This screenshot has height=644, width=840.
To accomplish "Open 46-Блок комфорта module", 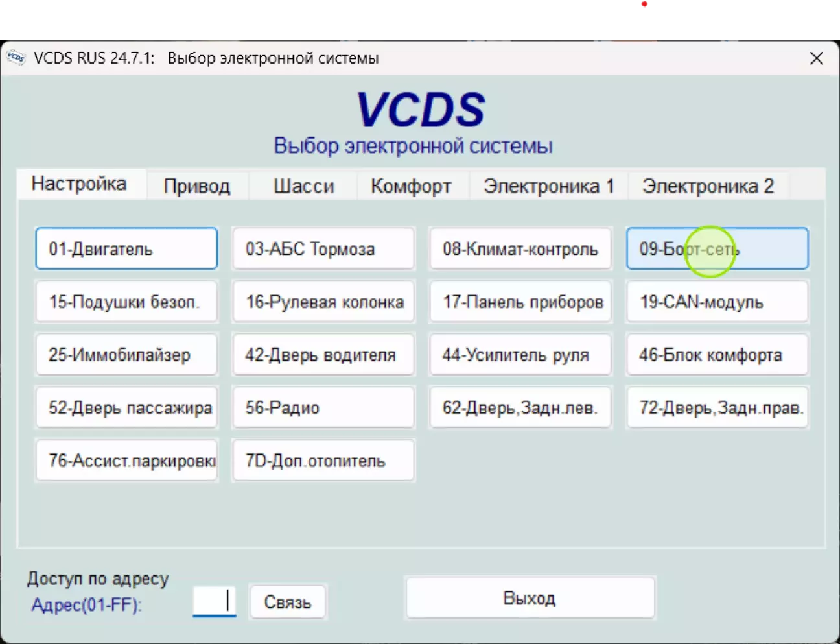I will point(717,355).
